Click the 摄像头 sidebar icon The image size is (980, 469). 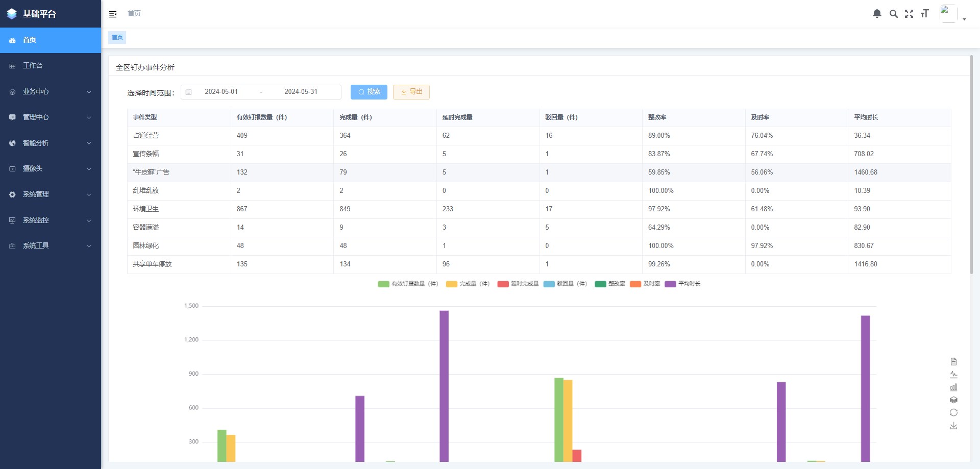tap(12, 169)
